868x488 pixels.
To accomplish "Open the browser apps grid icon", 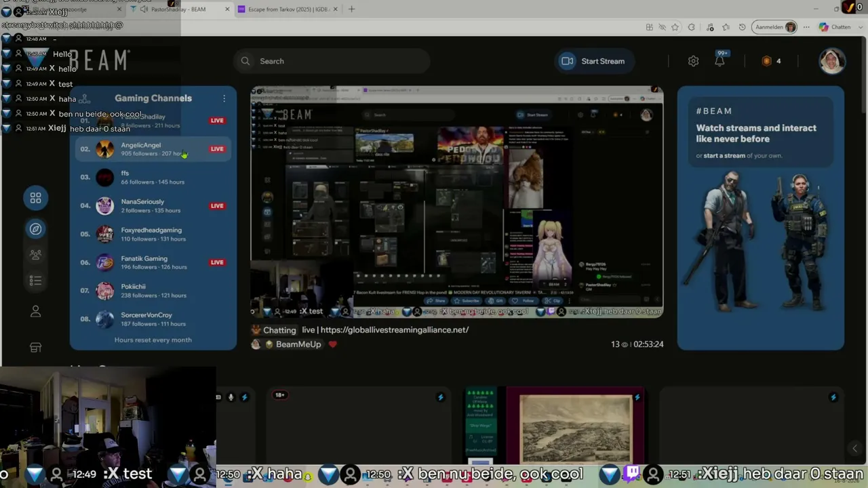I will coord(650,27).
